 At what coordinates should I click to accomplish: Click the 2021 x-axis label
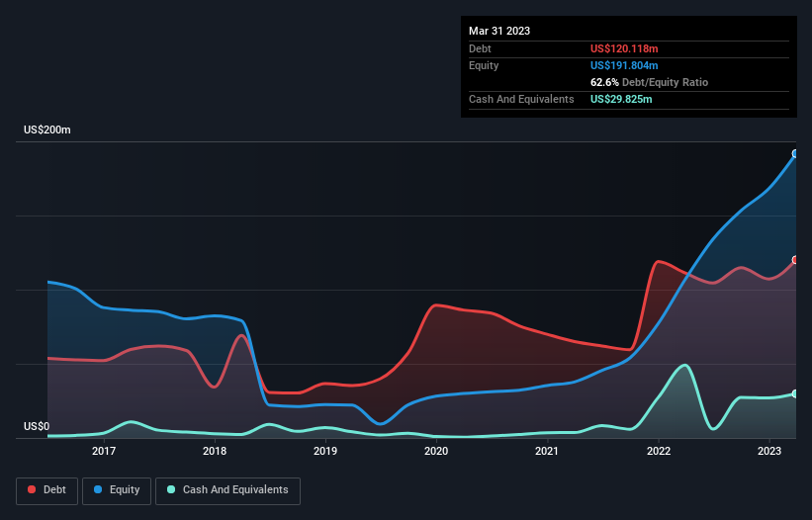547,451
